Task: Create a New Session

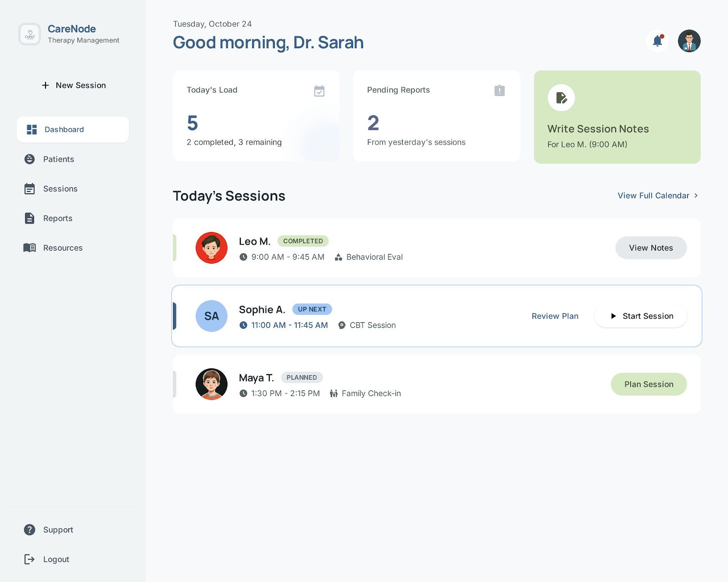Action: [x=73, y=85]
